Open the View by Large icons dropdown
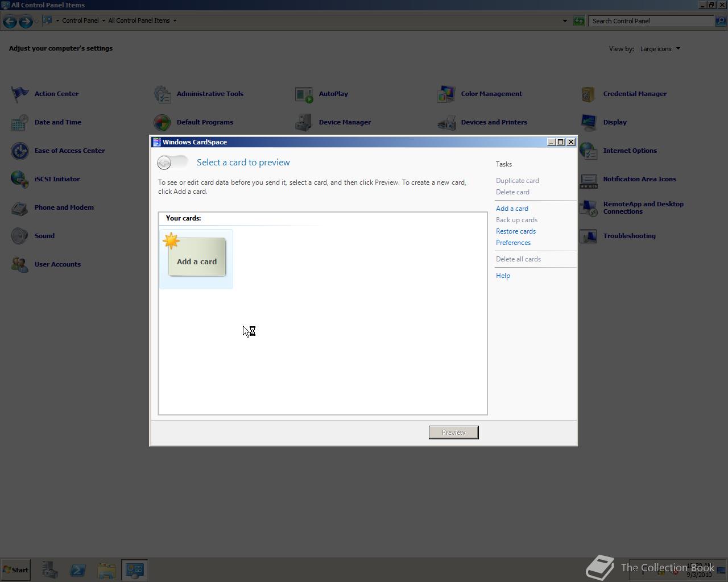This screenshot has width=728, height=582. click(x=660, y=49)
